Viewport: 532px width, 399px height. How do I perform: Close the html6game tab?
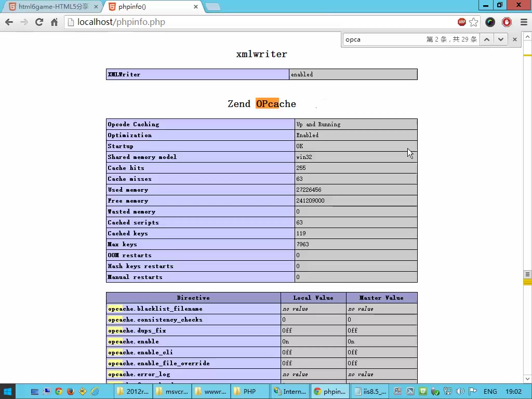[x=96, y=6]
